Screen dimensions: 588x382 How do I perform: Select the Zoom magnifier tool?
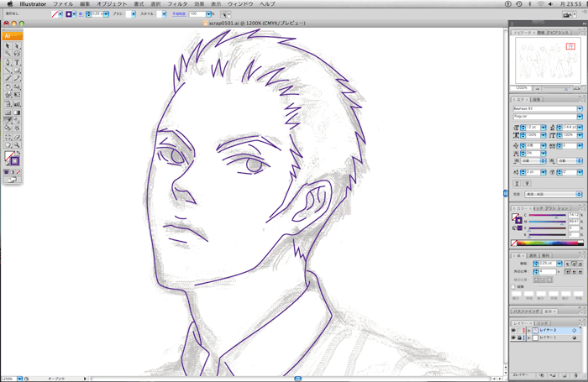17,144
